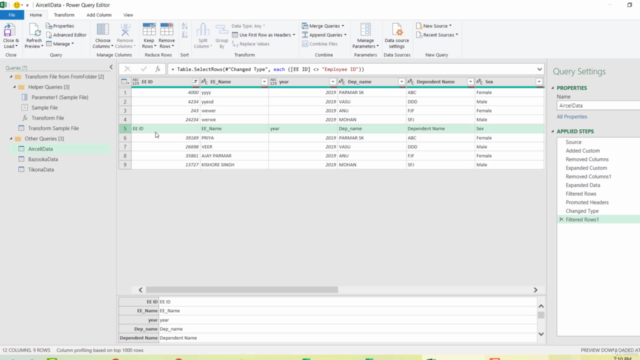Click the New Source command

pos(434,26)
